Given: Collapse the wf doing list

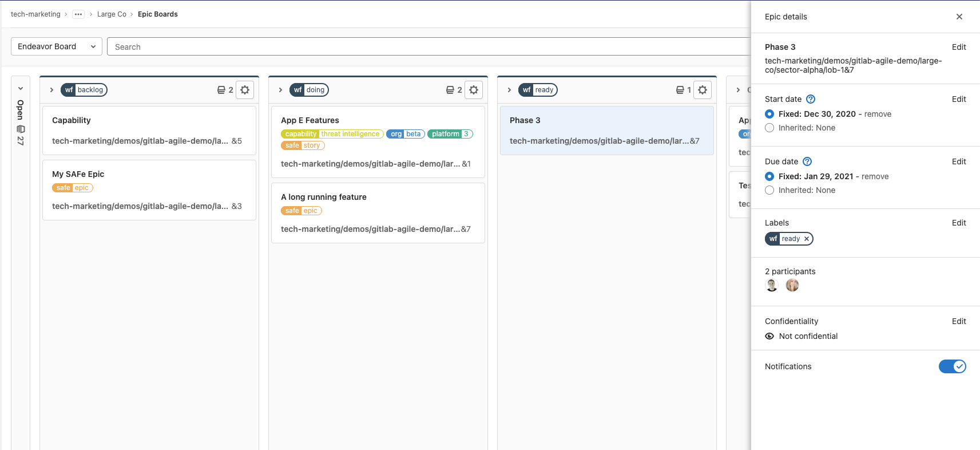Looking at the screenshot, I should tap(280, 90).
